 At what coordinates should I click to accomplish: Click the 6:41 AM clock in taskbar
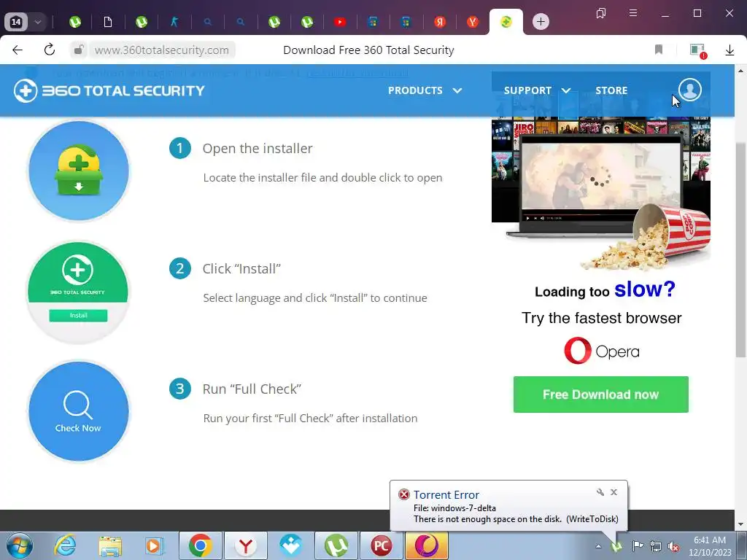(709, 540)
